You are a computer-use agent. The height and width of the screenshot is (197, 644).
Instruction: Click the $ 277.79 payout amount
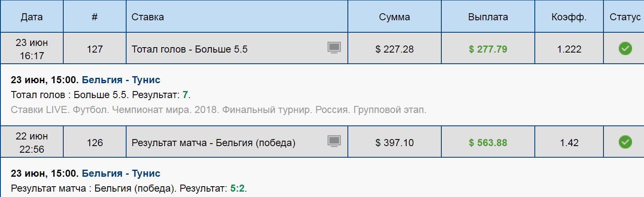488,49
